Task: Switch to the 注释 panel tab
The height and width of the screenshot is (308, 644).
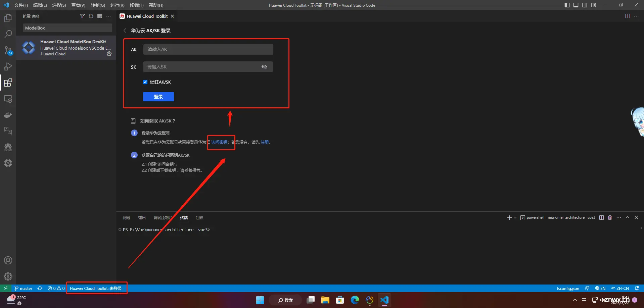Action: (199, 218)
